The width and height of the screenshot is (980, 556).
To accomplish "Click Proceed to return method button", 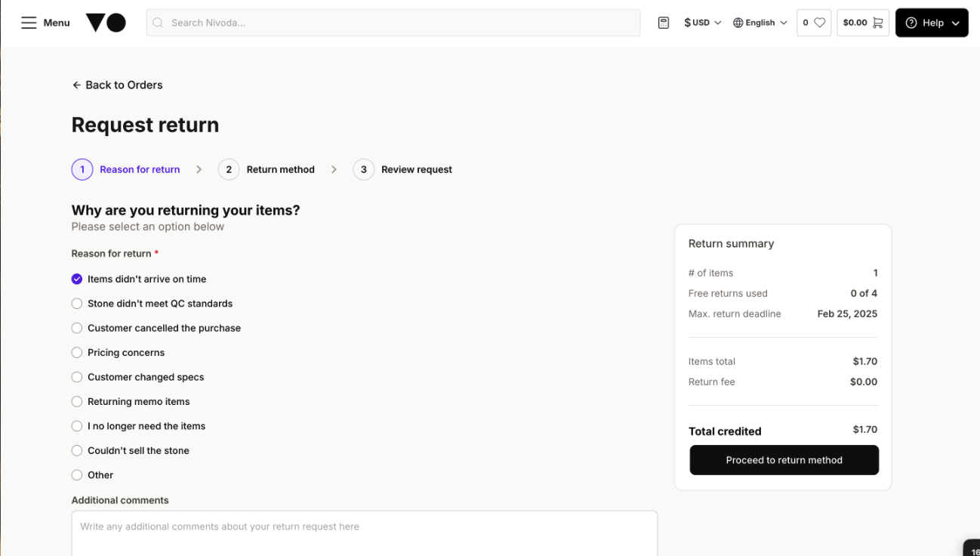I will 784,460.
